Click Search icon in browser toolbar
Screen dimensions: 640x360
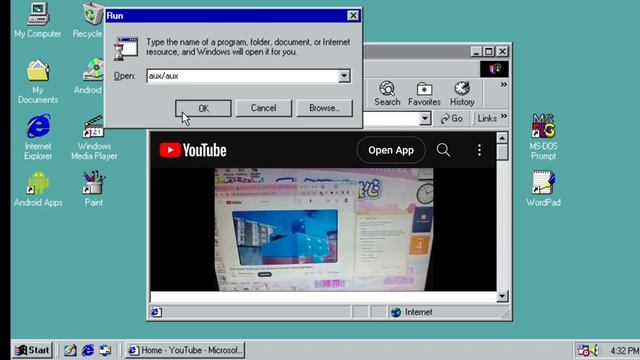(x=387, y=94)
